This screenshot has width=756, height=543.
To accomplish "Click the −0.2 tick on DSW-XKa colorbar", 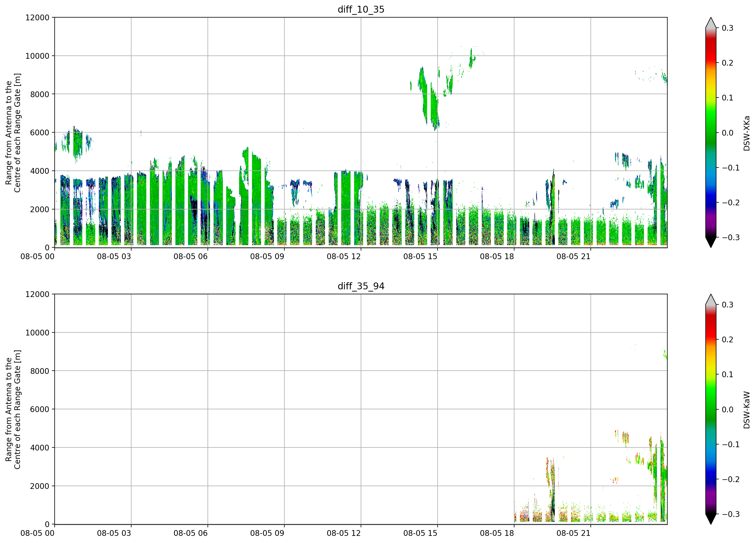I will click(x=731, y=202).
